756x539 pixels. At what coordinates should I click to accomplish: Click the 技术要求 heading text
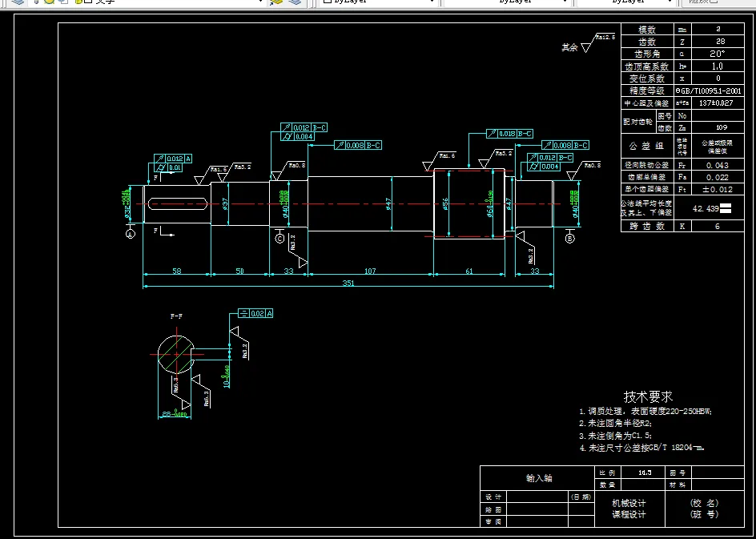click(648, 396)
